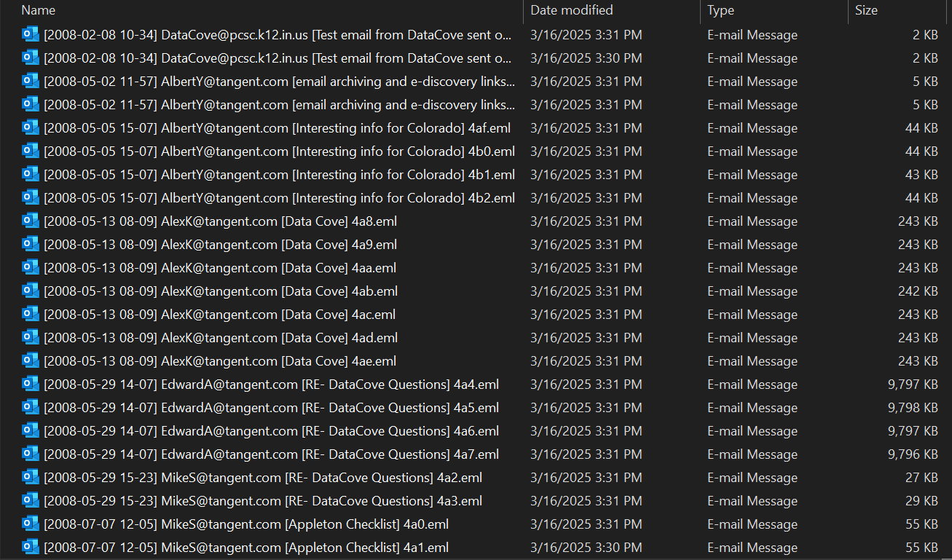Select the "E-mail Message" type cell for 4a5.eml

pyautogui.click(x=752, y=408)
